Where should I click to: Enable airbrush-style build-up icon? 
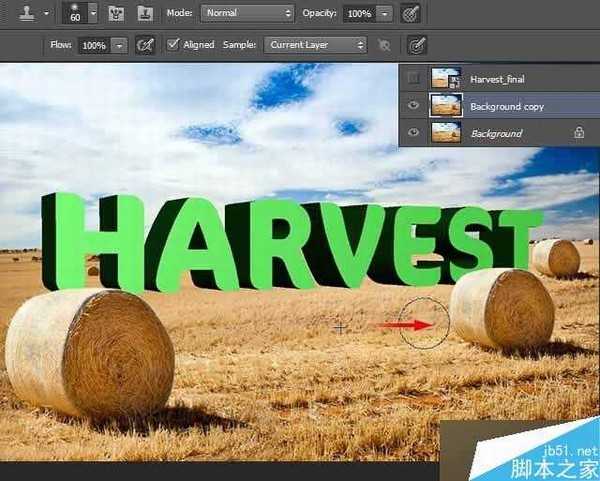click(146, 45)
